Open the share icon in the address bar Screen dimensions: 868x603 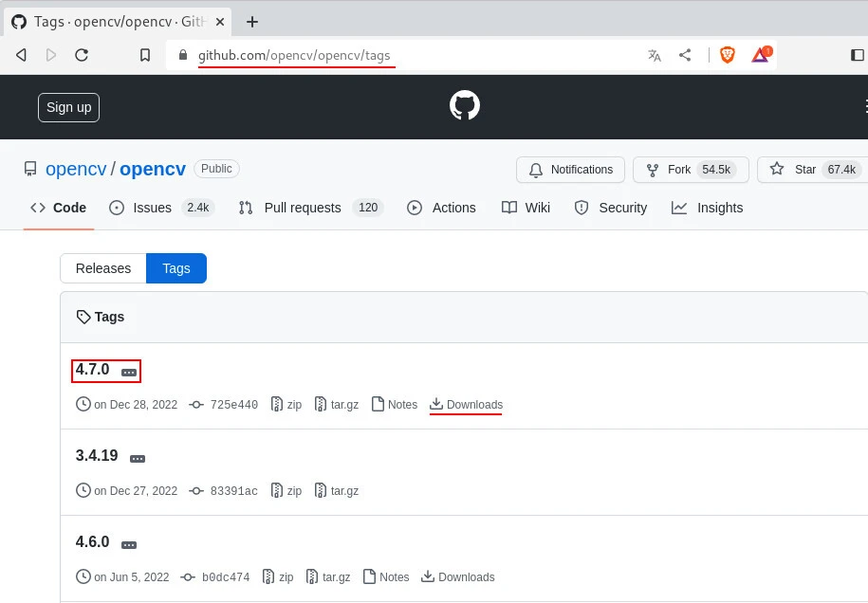click(x=685, y=54)
